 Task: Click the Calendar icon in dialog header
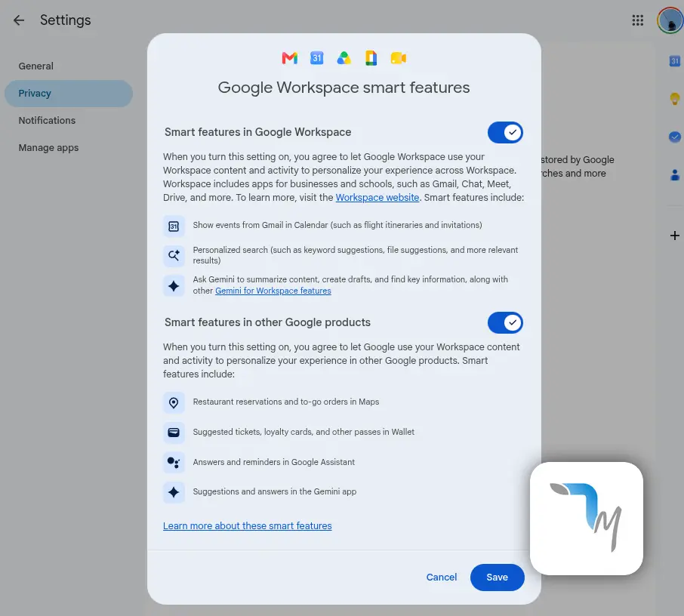[x=316, y=58]
